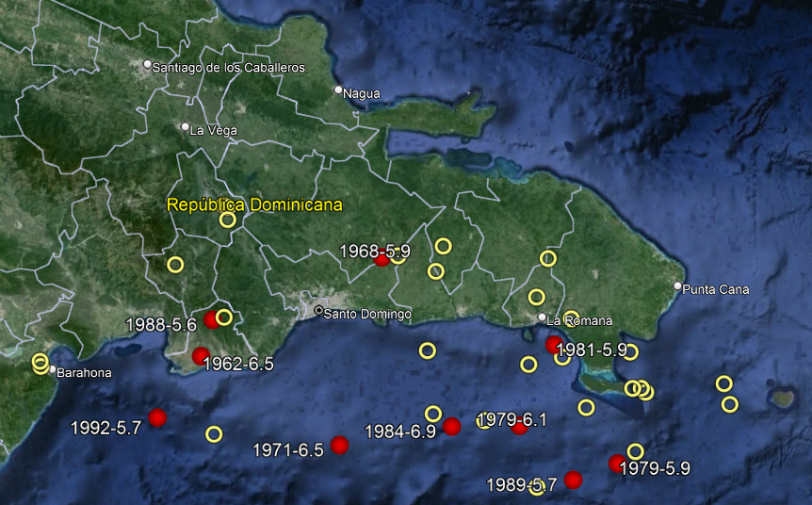The height and width of the screenshot is (505, 812).
Task: Click the República Dominicana country label
Action: click(254, 204)
